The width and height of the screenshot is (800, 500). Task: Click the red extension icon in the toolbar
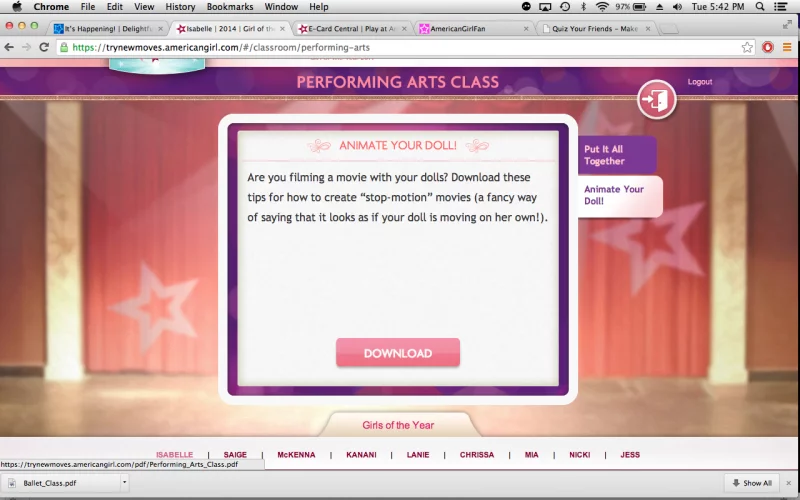coord(767,47)
